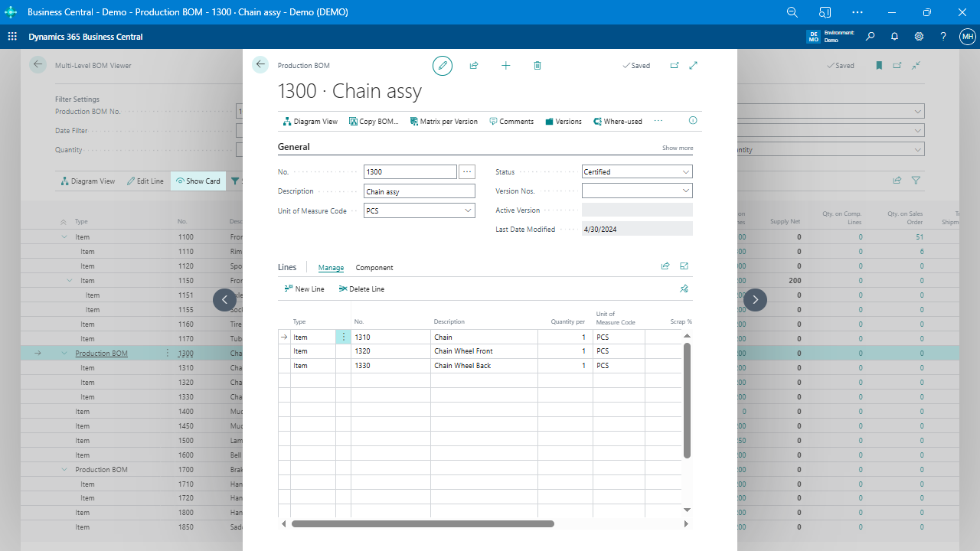Open the notifications bell icon
This screenshot has width=980, height=551.
tap(894, 37)
